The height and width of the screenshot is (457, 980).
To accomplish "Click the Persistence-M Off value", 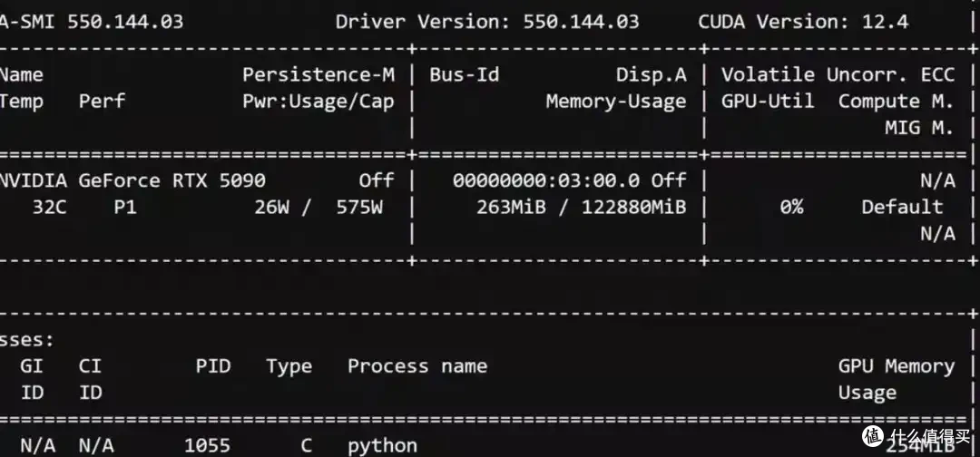I will pyautogui.click(x=377, y=181).
